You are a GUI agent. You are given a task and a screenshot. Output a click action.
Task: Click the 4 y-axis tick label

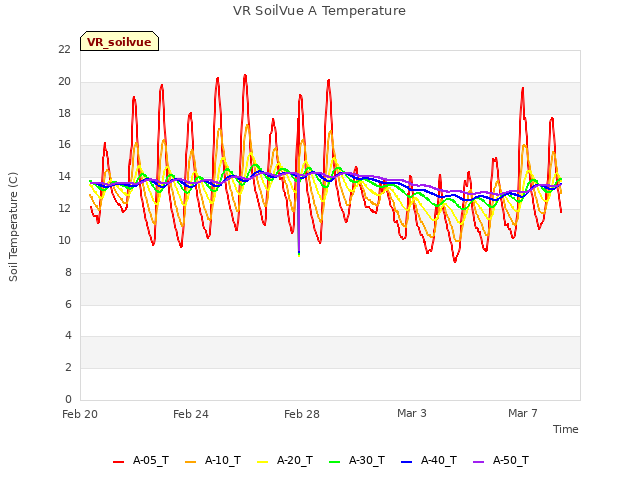[x=68, y=336]
